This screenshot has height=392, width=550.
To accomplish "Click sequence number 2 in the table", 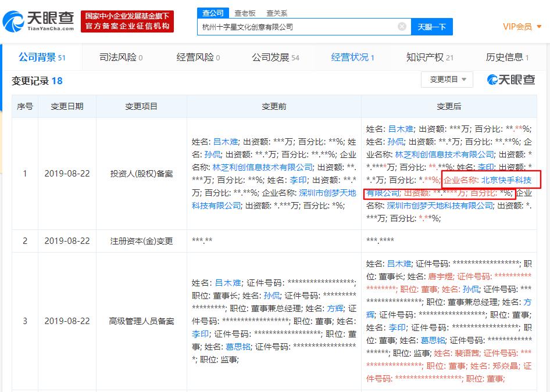I will click(x=25, y=241).
